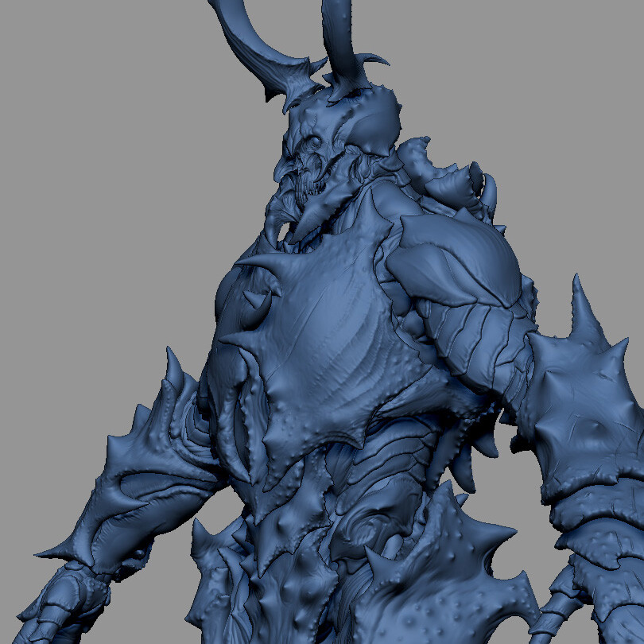Select the large chest carapace plate
644x644 pixels.
point(334,342)
